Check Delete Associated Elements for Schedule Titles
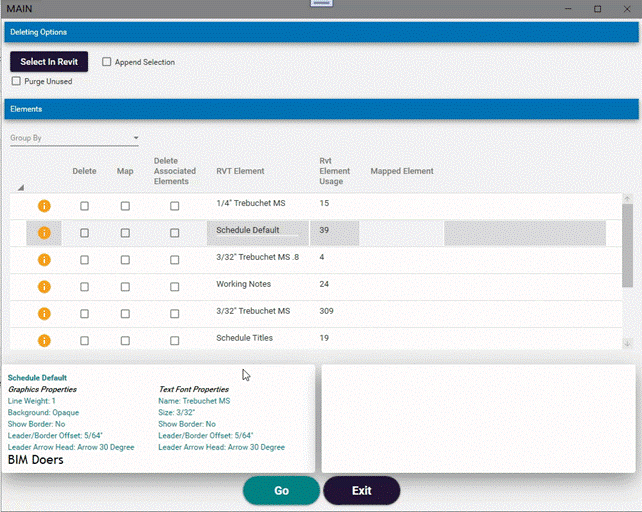642x512 pixels. point(174,340)
